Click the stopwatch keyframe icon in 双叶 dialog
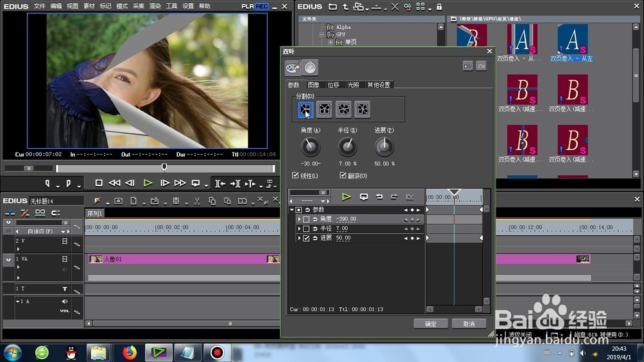This screenshot has height=362, width=644. coord(310,68)
